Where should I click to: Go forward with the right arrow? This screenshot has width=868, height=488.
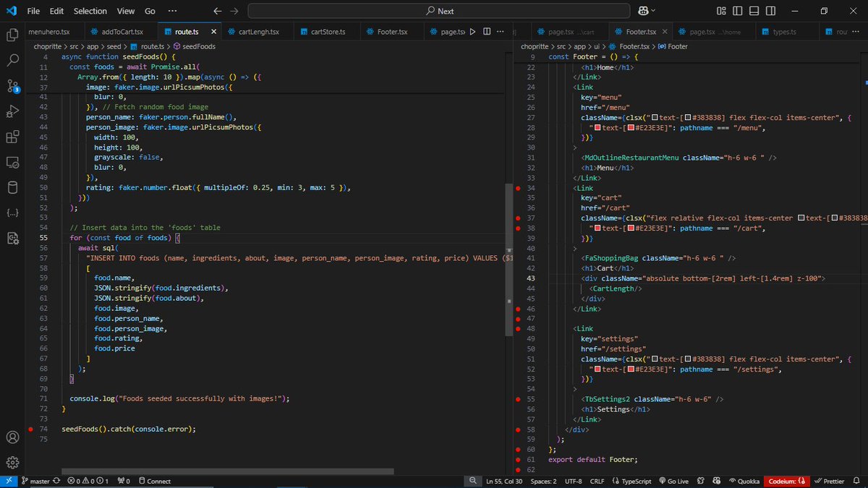[x=235, y=11]
